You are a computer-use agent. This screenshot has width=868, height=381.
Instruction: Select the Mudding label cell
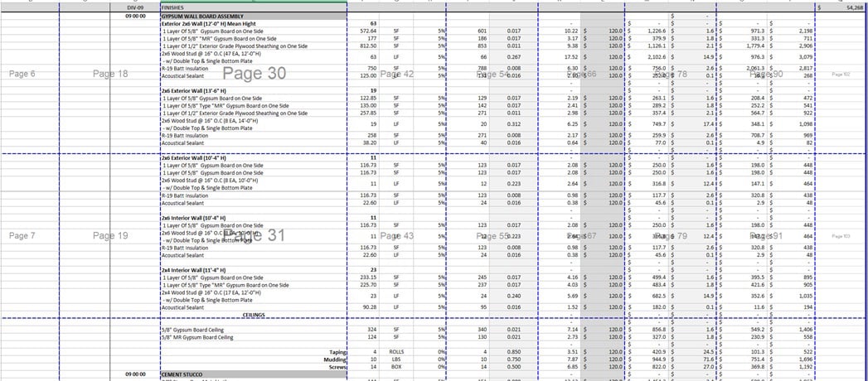point(254,359)
